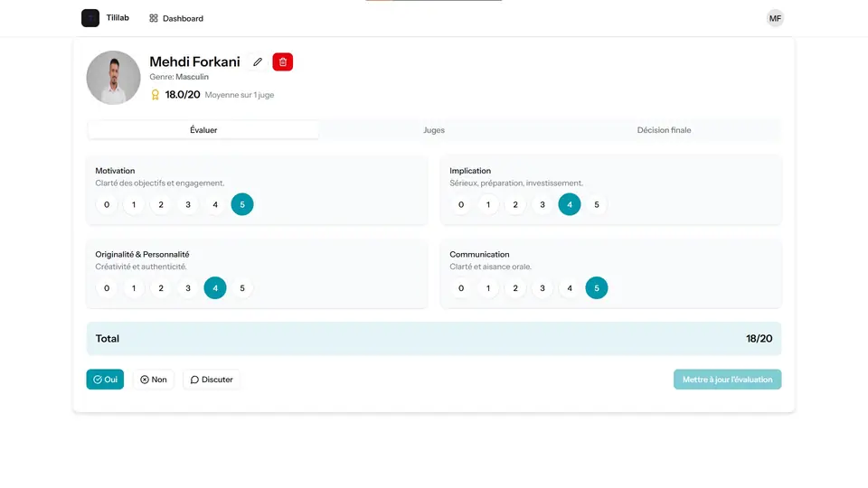Select Implication score 4
The height and width of the screenshot is (488, 868).
[x=570, y=205]
